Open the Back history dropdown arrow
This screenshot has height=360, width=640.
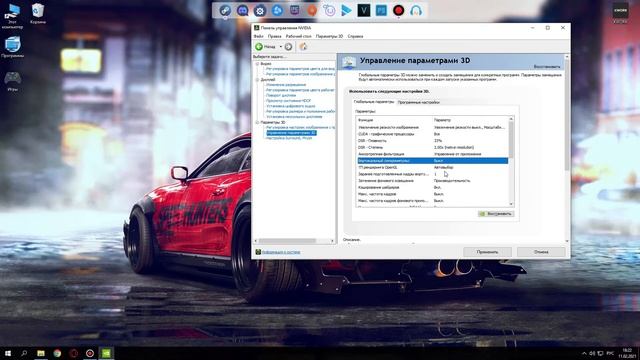click(280, 47)
